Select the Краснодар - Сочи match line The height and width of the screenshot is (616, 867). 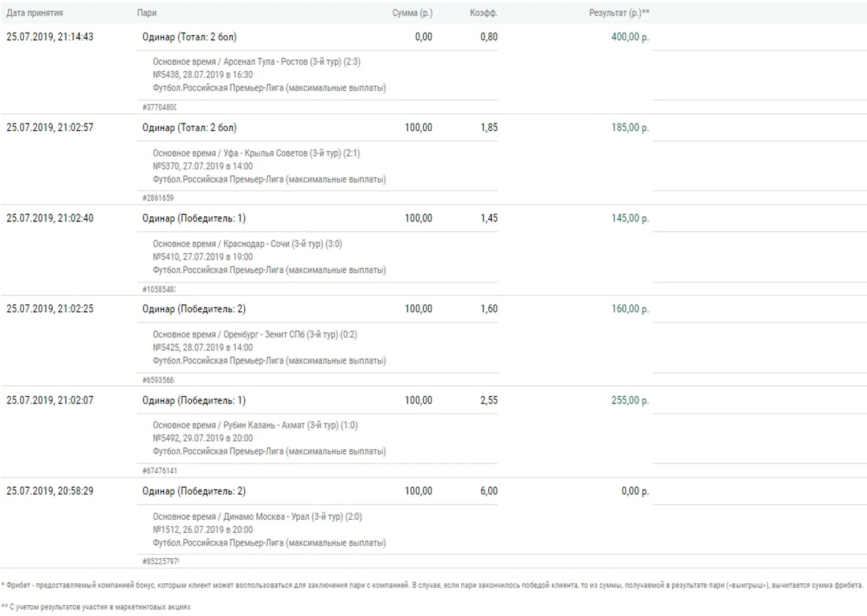point(247,244)
